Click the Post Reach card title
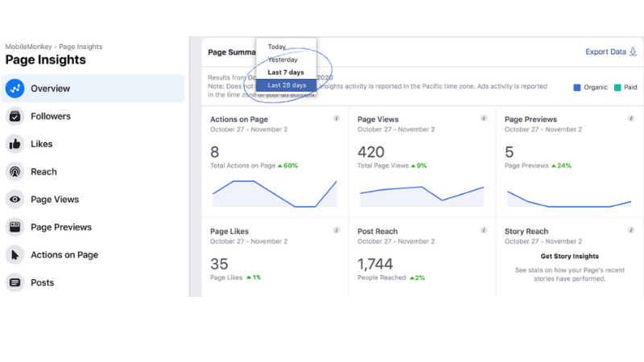Viewport: 644px width, 362px height. (378, 232)
